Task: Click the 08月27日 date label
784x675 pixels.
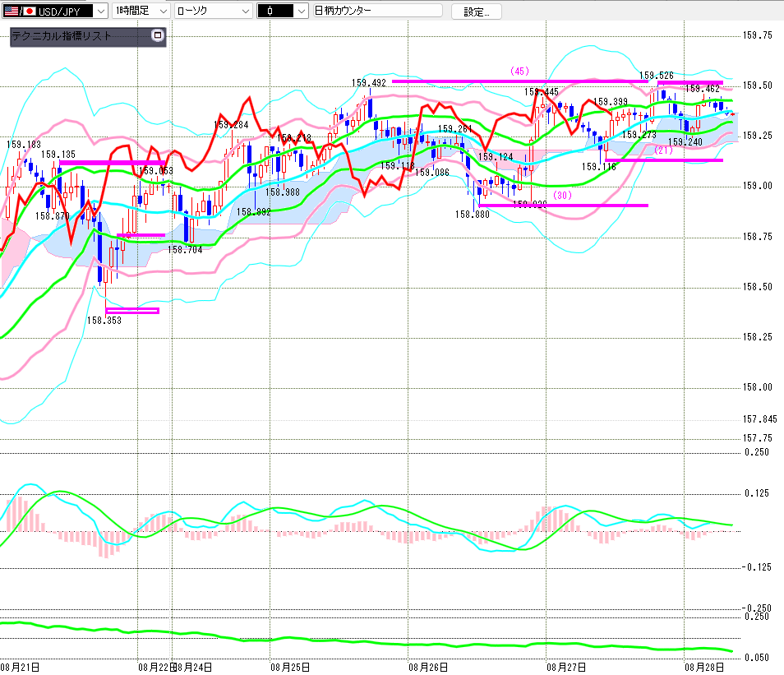Action: coord(566,668)
